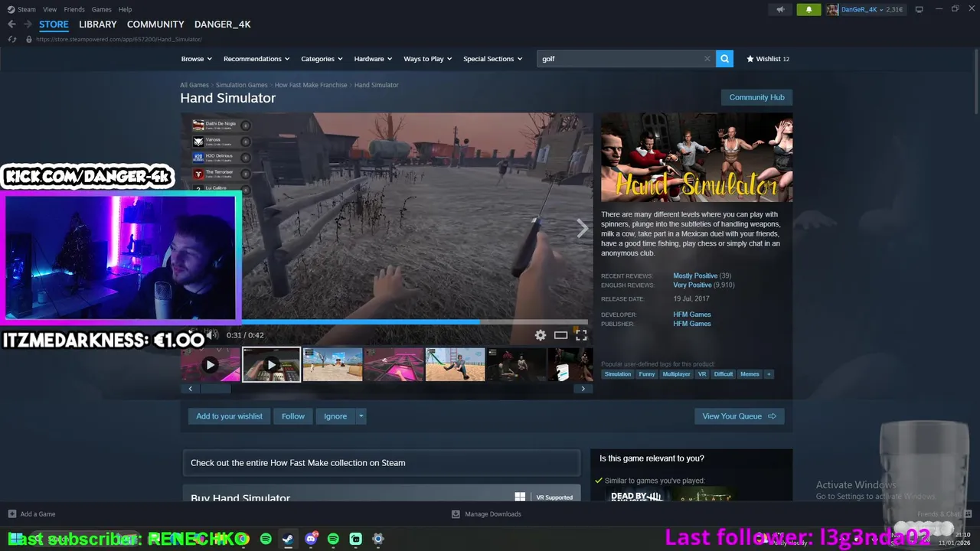Image resolution: width=980 pixels, height=551 pixels.
Task: Open the View menu
Action: [x=50, y=9]
